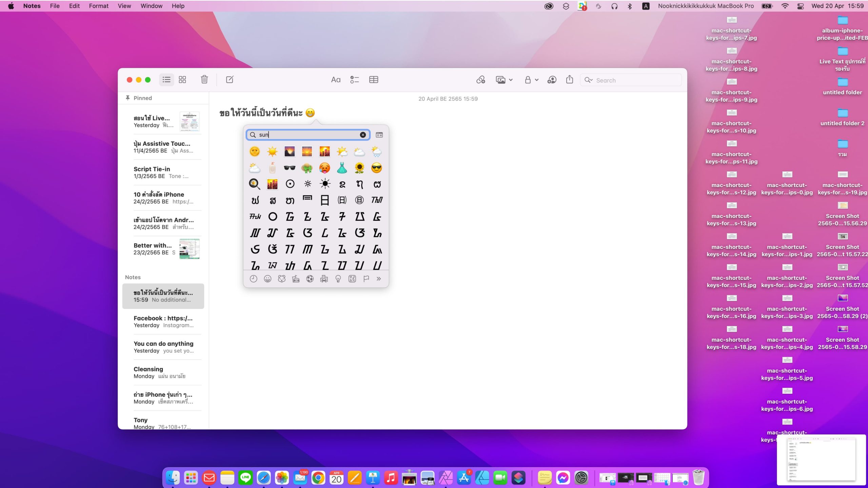The width and height of the screenshot is (868, 488).
Task: Click the collaborate (add people) icon
Action: pos(552,80)
